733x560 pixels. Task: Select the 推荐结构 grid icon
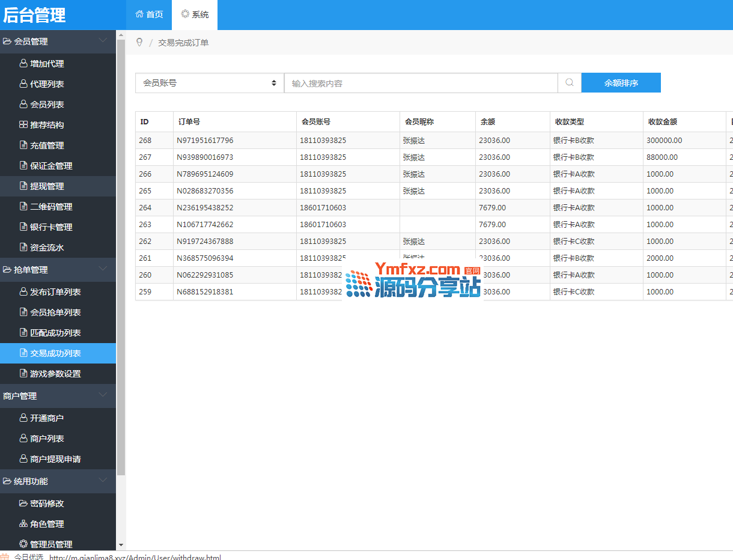pos(23,125)
